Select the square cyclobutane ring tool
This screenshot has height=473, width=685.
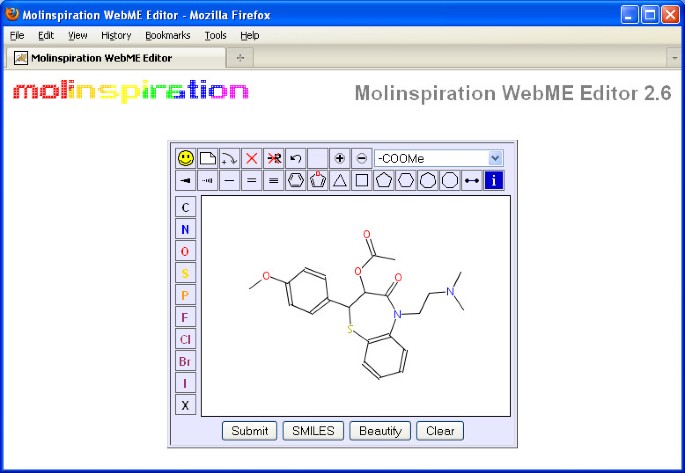(x=362, y=180)
